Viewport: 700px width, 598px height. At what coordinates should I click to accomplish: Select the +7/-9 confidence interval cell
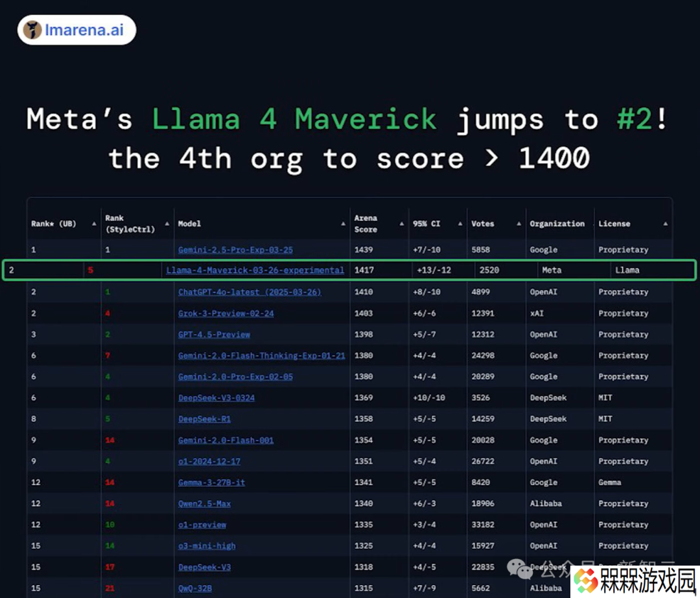tap(424, 588)
